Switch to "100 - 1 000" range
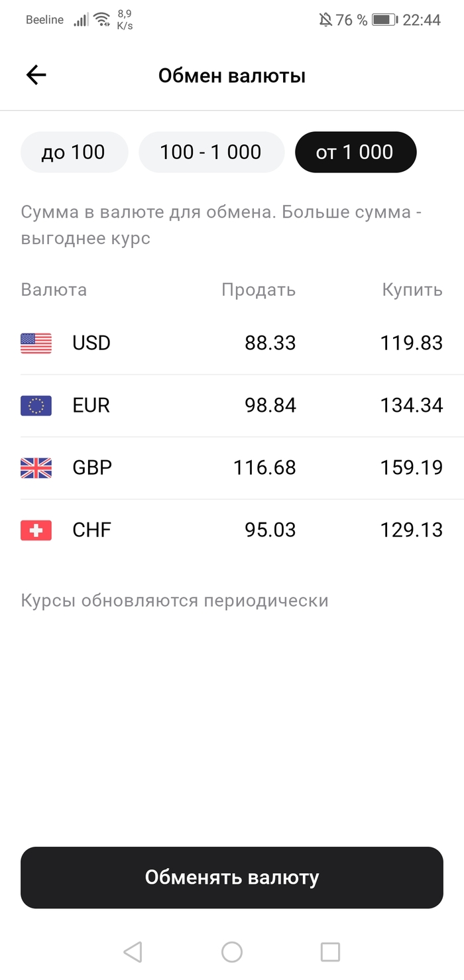464x980 pixels. tap(211, 152)
